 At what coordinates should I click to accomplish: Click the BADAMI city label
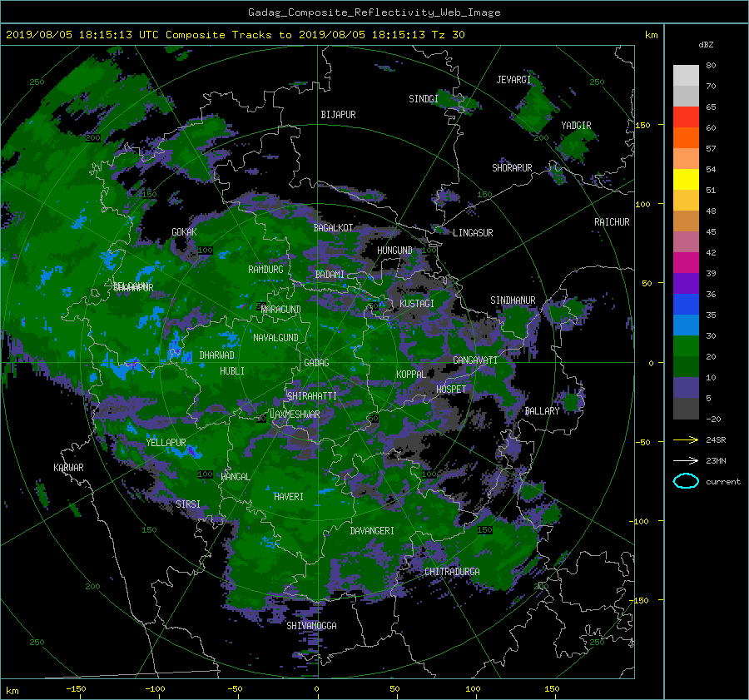(x=330, y=275)
